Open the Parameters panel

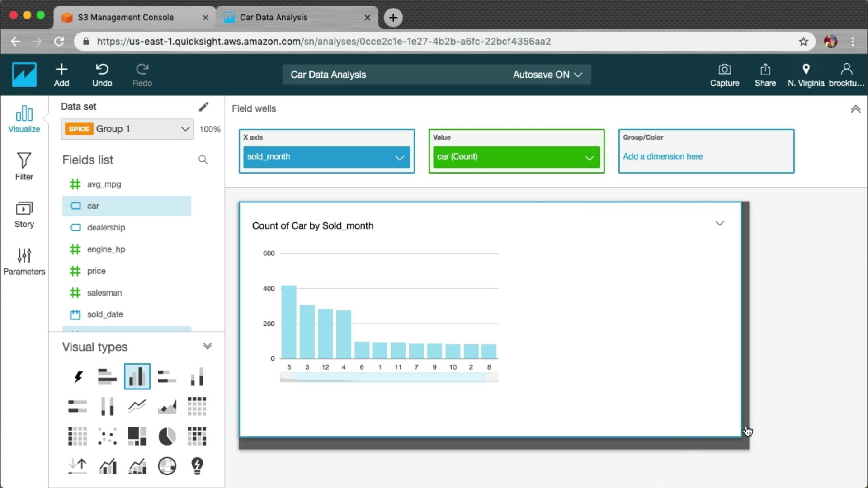[24, 261]
